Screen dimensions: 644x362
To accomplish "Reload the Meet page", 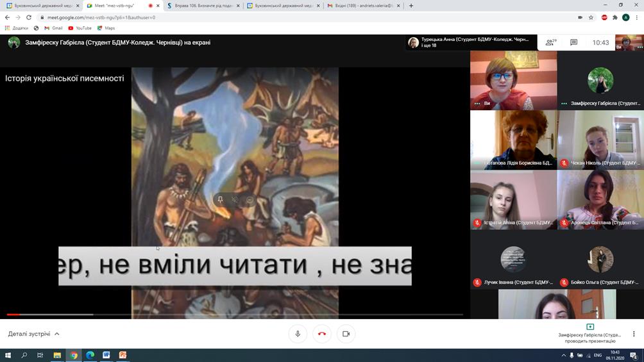I will 29,17.
